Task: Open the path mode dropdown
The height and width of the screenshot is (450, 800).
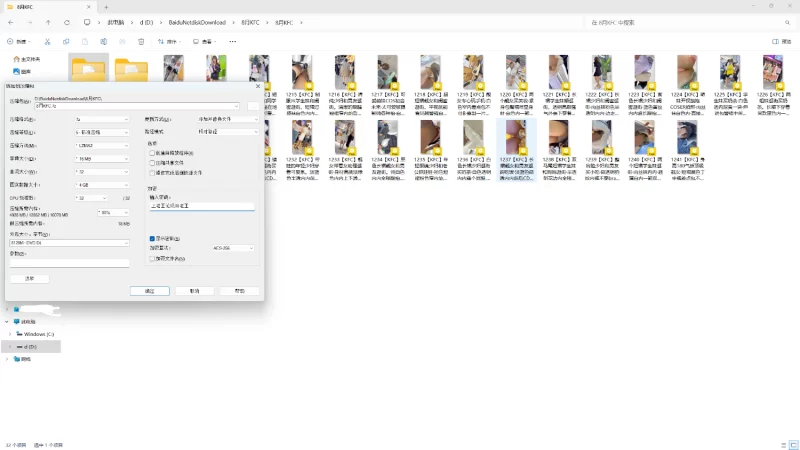Action: click(228, 132)
